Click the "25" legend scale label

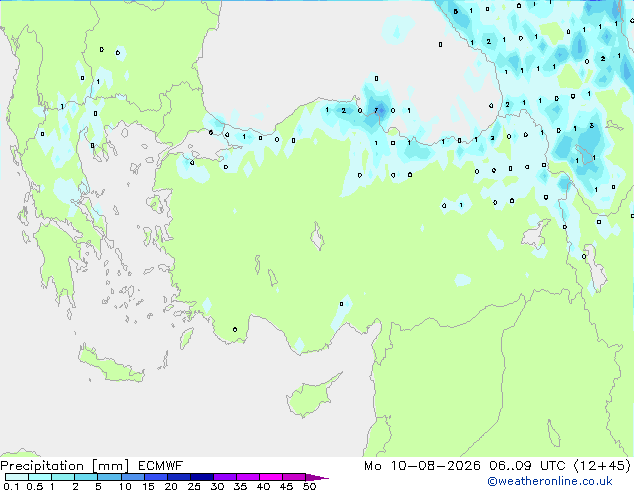tap(194, 486)
